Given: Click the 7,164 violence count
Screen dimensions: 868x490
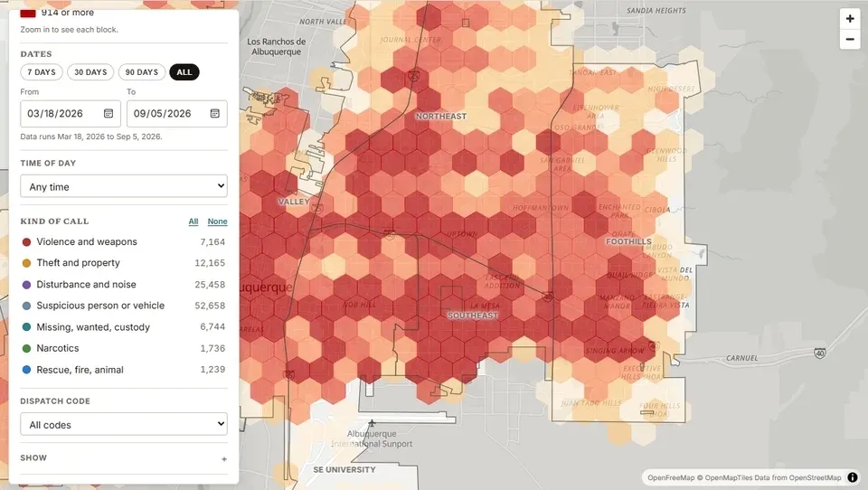Looking at the screenshot, I should [212, 242].
